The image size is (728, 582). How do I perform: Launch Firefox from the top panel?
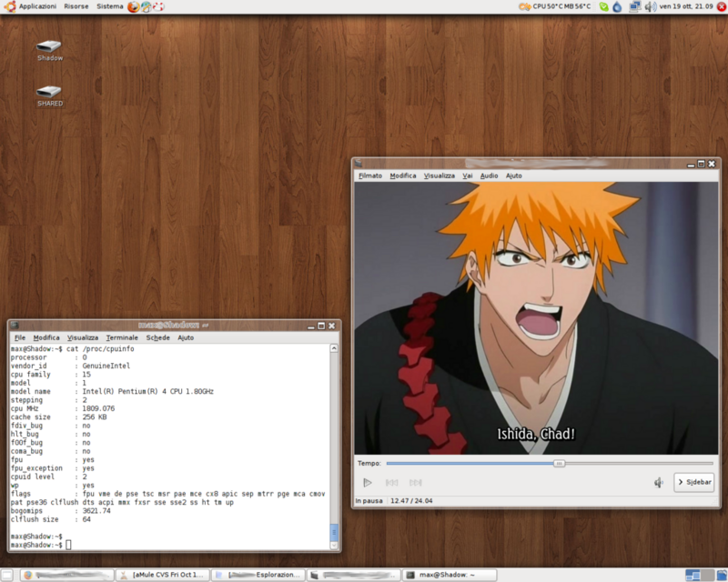[134, 6]
